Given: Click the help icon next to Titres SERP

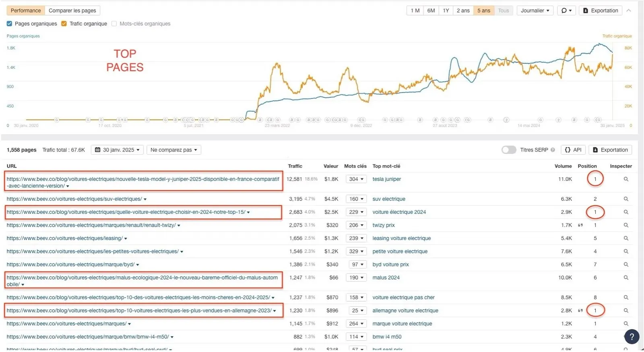Looking at the screenshot, I should click(553, 150).
